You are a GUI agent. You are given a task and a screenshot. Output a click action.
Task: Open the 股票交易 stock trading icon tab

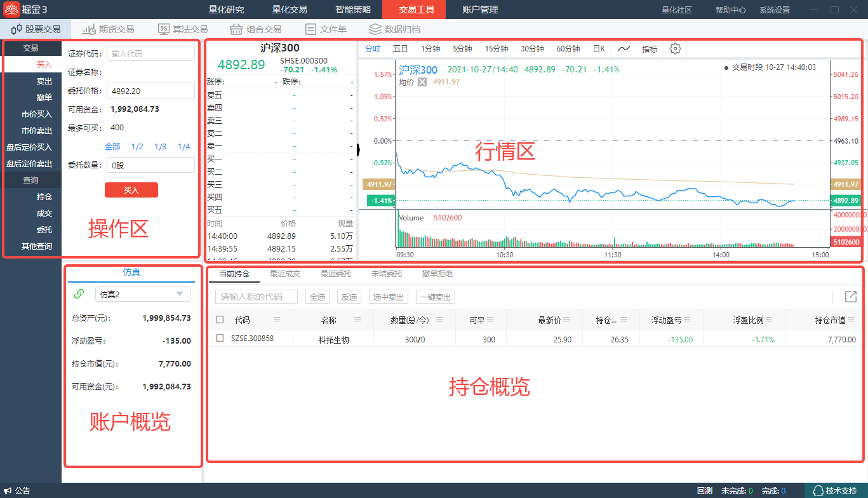[36, 29]
